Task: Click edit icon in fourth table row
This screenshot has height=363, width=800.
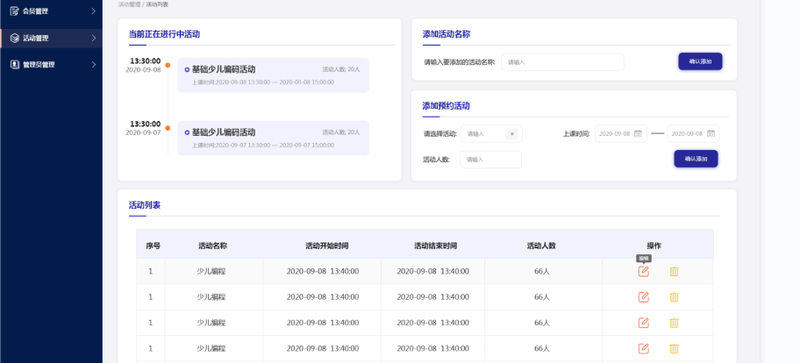Action: [643, 348]
